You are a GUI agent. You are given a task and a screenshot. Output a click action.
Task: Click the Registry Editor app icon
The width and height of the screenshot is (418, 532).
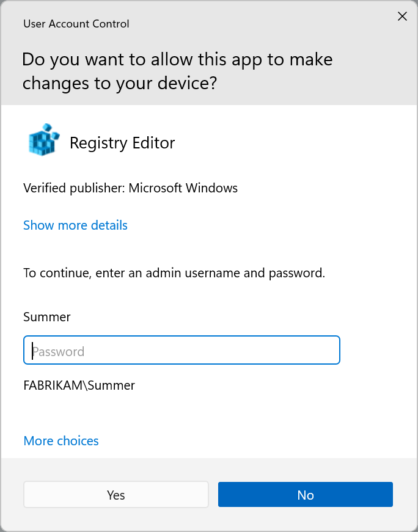(x=44, y=140)
